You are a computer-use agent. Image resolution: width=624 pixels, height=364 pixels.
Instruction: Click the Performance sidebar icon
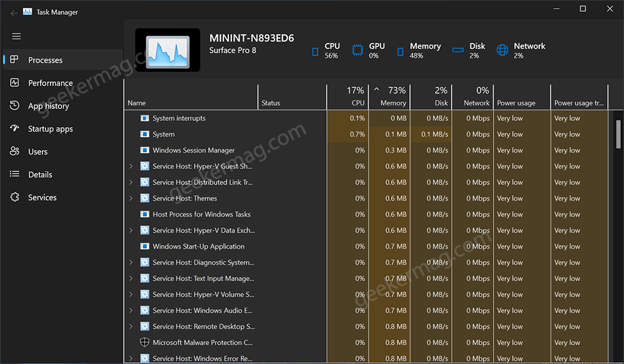pos(14,83)
